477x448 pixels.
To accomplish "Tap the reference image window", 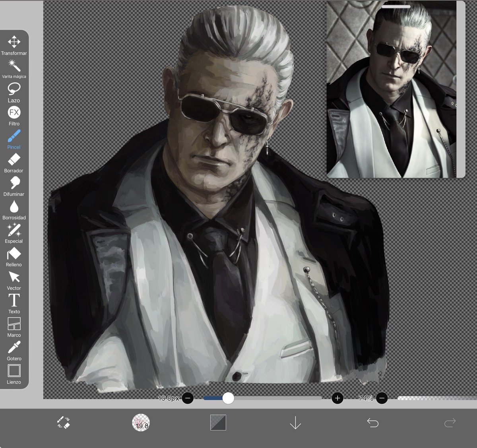I will pyautogui.click(x=396, y=89).
